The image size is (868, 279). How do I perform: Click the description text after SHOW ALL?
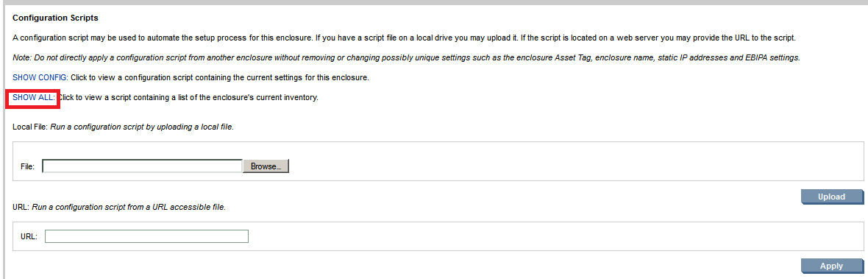coord(188,97)
